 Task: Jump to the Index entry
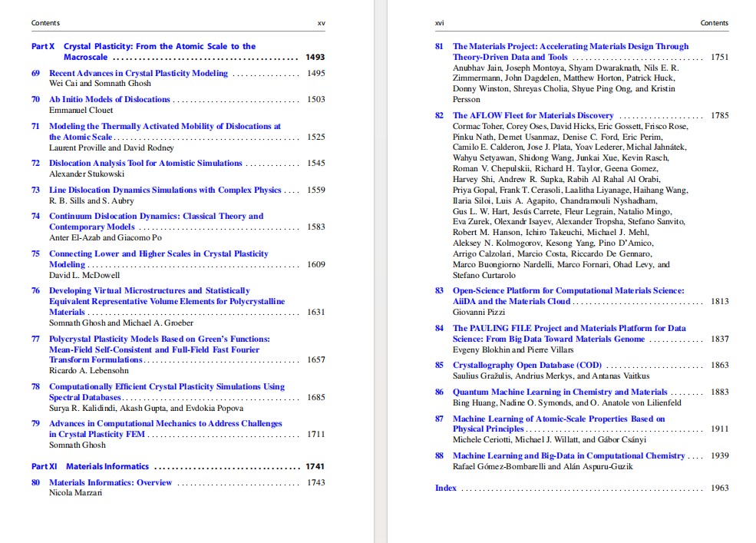pos(445,488)
